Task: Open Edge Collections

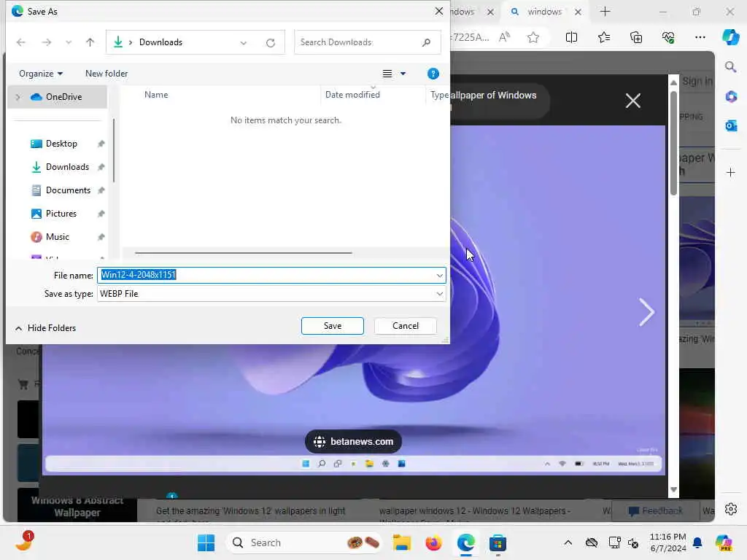Action: pos(636,37)
